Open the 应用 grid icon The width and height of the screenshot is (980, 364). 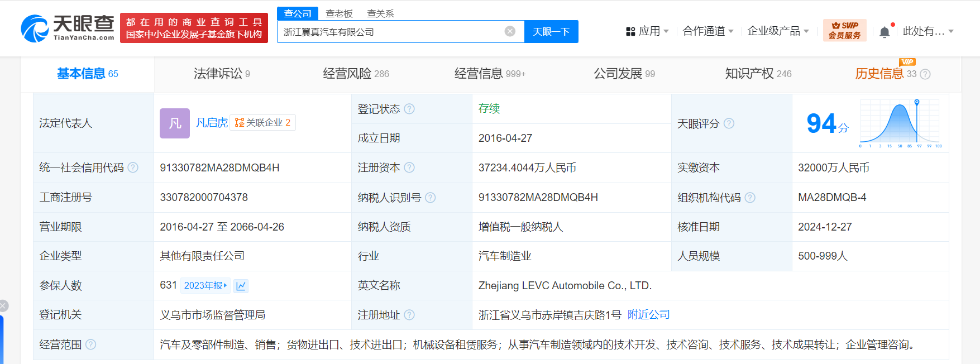pos(630,31)
